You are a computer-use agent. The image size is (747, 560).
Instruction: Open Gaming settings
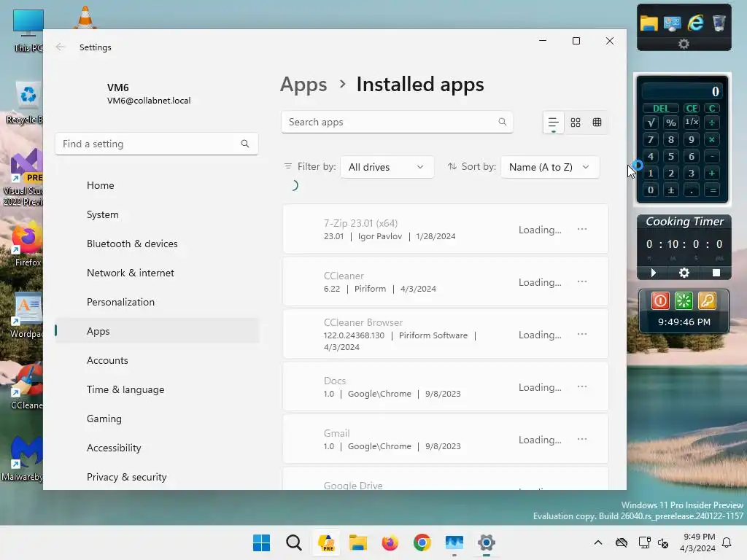pyautogui.click(x=158, y=419)
